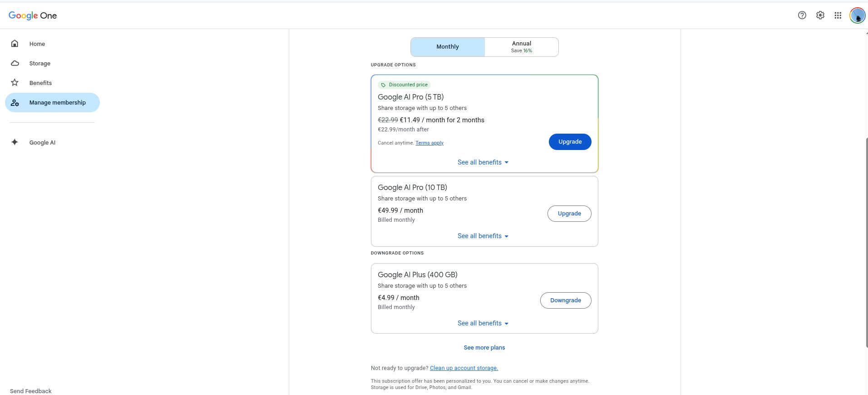Click the Google One logo
This screenshot has width=868, height=395.
point(33,15)
